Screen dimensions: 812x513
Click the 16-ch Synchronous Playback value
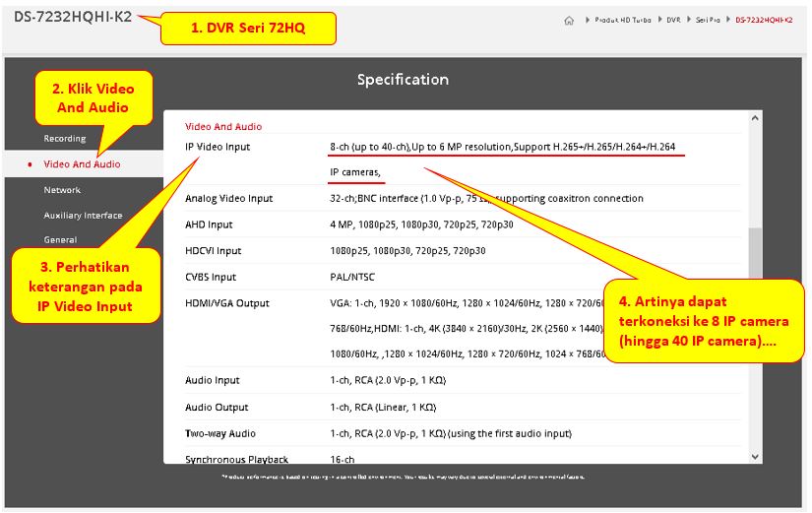343,459
